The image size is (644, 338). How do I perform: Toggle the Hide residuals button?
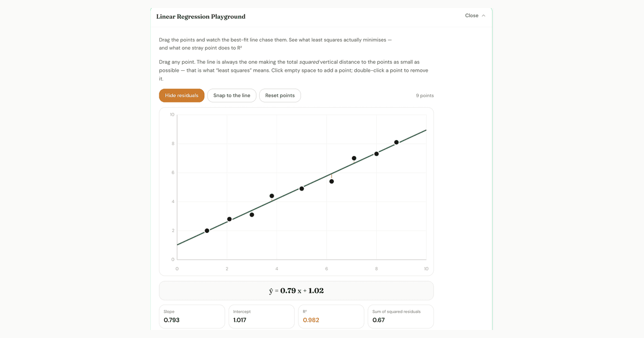181,95
